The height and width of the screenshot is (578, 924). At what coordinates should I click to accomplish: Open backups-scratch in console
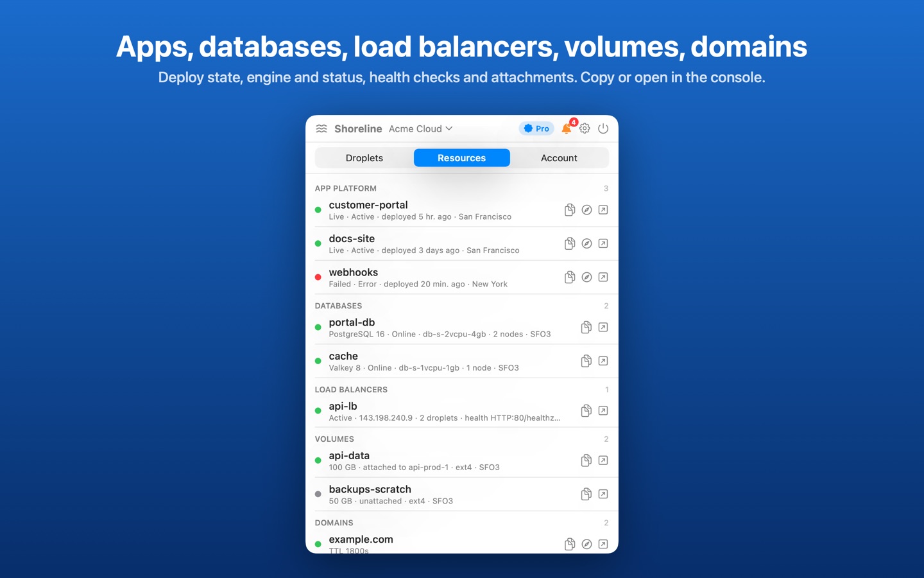click(x=603, y=494)
